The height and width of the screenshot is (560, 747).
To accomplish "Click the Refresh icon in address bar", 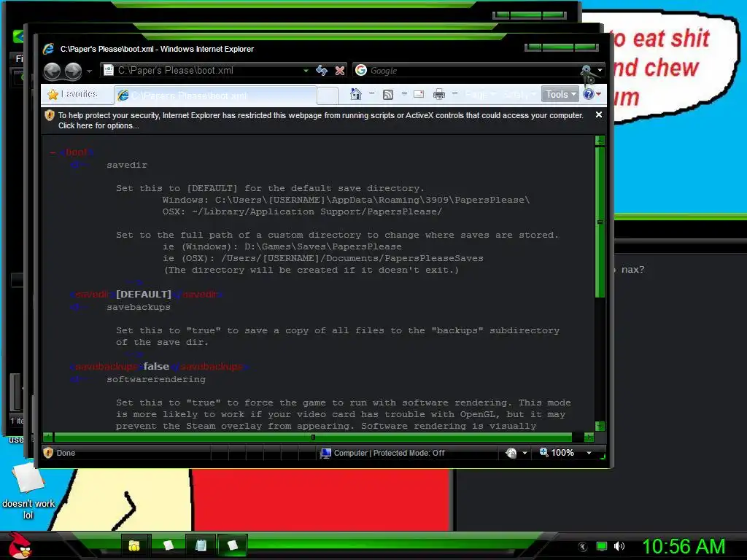I will [322, 71].
